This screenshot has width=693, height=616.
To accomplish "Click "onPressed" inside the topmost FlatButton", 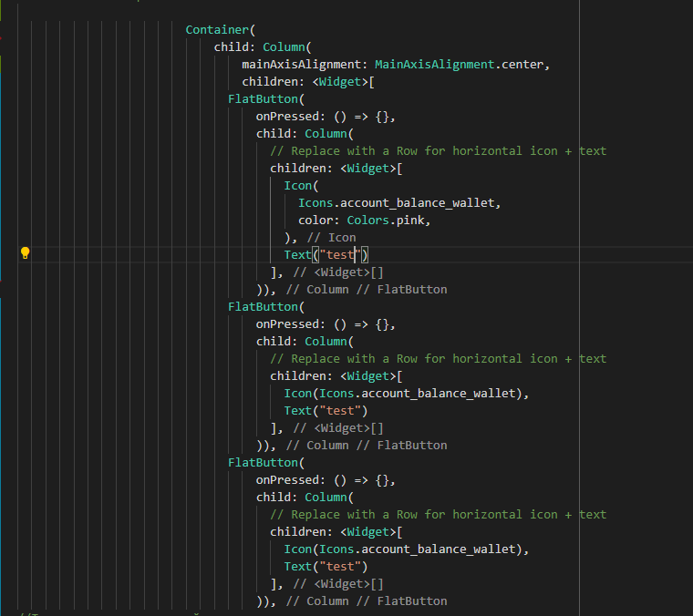I will pos(287,117).
